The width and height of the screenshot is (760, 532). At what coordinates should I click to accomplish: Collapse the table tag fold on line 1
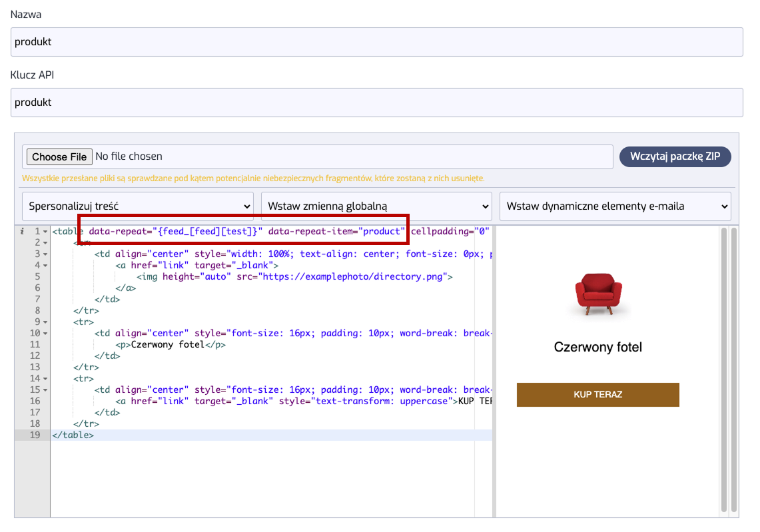(45, 232)
